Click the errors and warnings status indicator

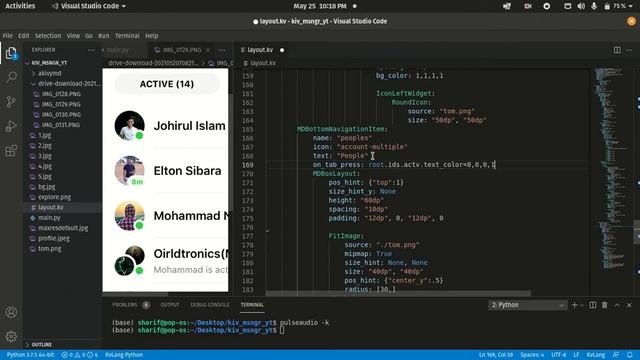pos(80,355)
